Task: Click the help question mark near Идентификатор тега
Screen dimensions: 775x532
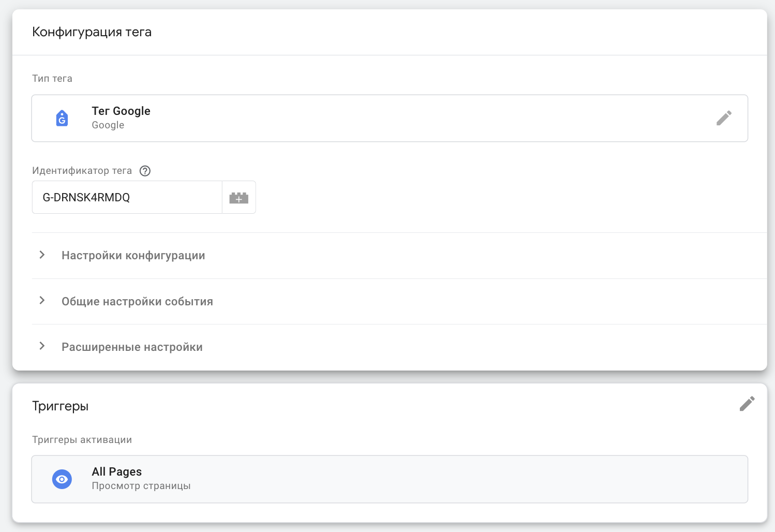Action: coord(145,171)
